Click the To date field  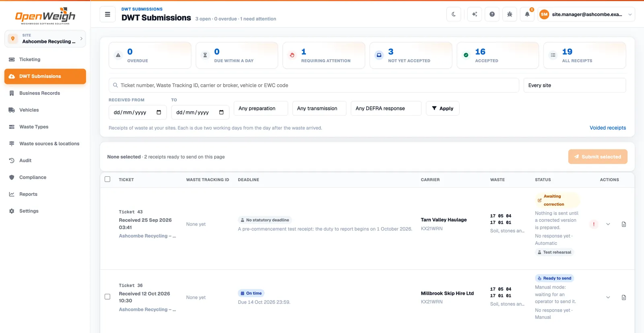(200, 112)
